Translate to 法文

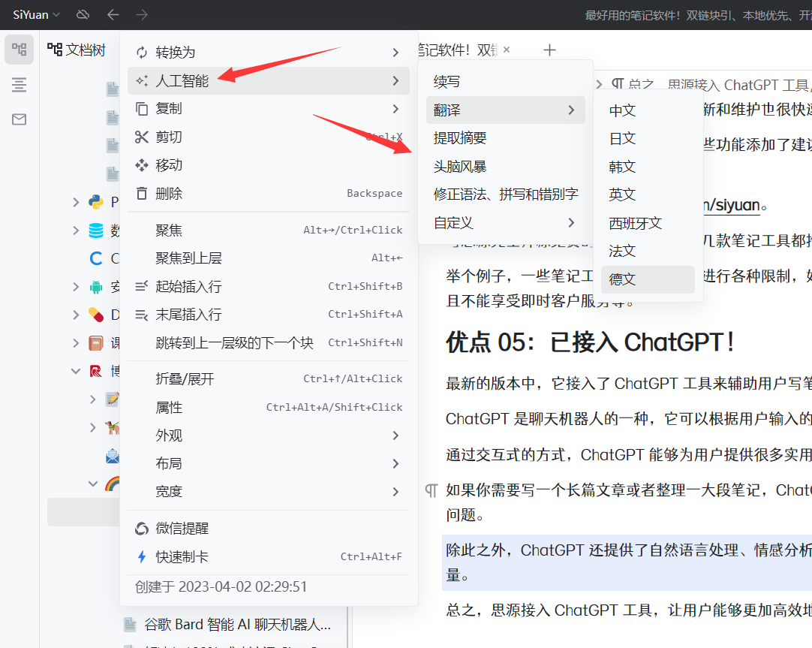648,252
